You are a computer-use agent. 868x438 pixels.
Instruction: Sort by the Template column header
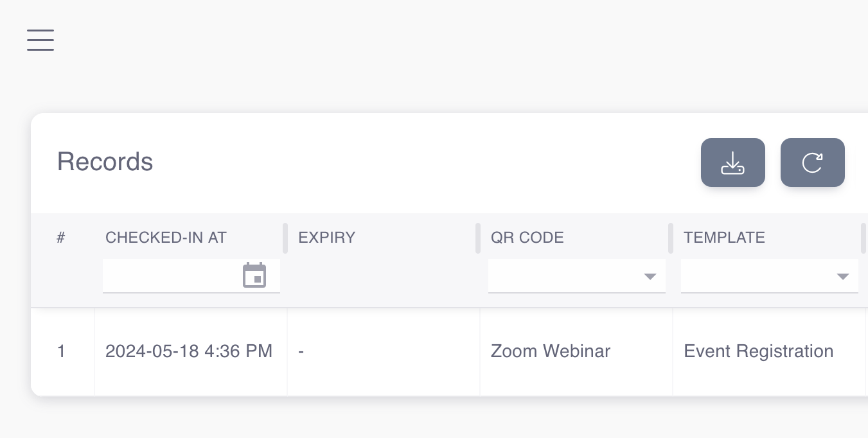[x=724, y=237]
